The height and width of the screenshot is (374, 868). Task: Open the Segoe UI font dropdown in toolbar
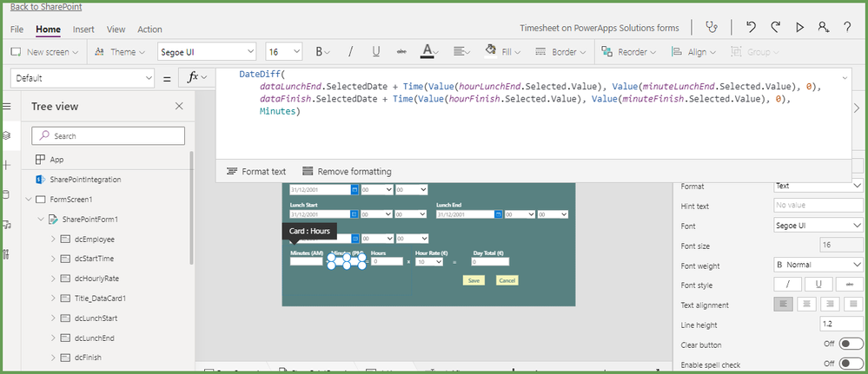click(x=207, y=52)
